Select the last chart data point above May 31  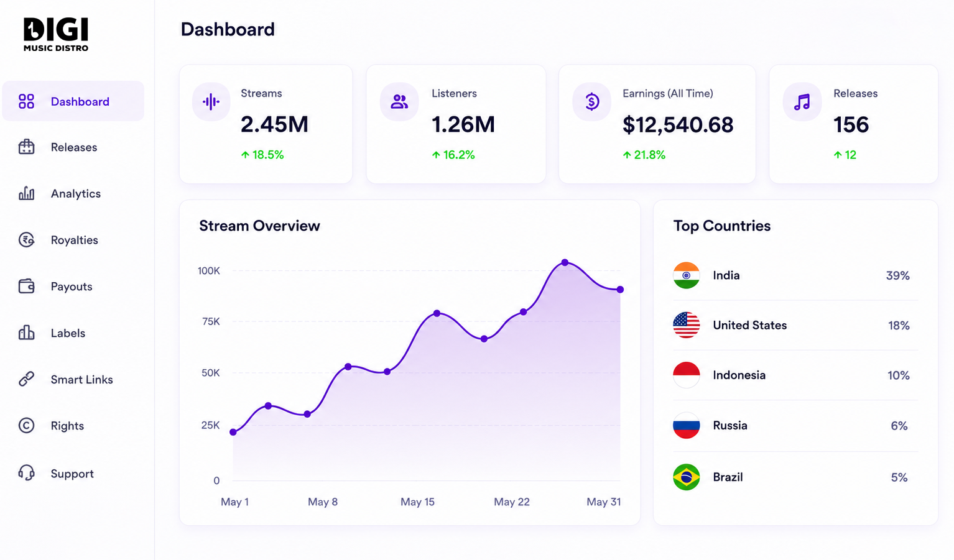pyautogui.click(x=620, y=290)
